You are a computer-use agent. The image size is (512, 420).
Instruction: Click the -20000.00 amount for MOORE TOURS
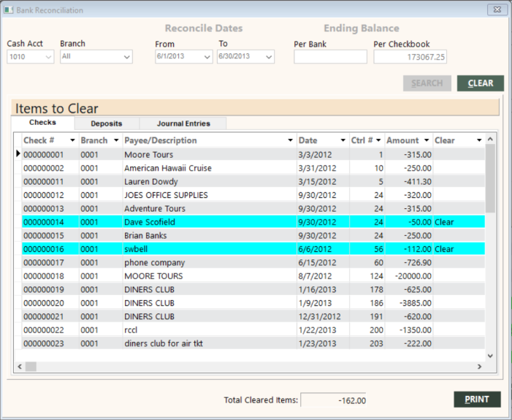tap(409, 276)
